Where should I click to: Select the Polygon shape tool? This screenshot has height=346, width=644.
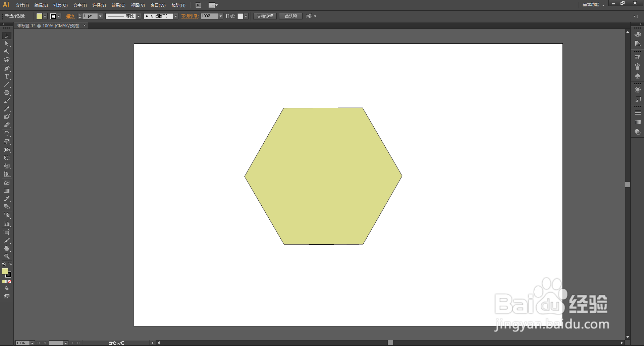(x=7, y=93)
